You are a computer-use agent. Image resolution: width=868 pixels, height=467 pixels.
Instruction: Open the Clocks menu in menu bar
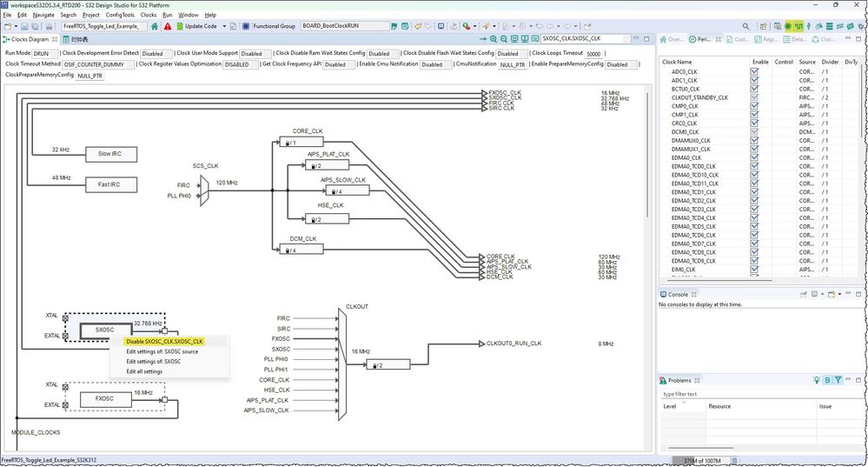tap(149, 15)
